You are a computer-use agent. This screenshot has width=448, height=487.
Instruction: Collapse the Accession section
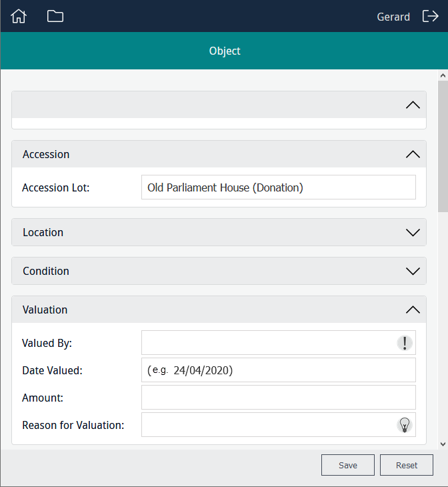tap(413, 154)
